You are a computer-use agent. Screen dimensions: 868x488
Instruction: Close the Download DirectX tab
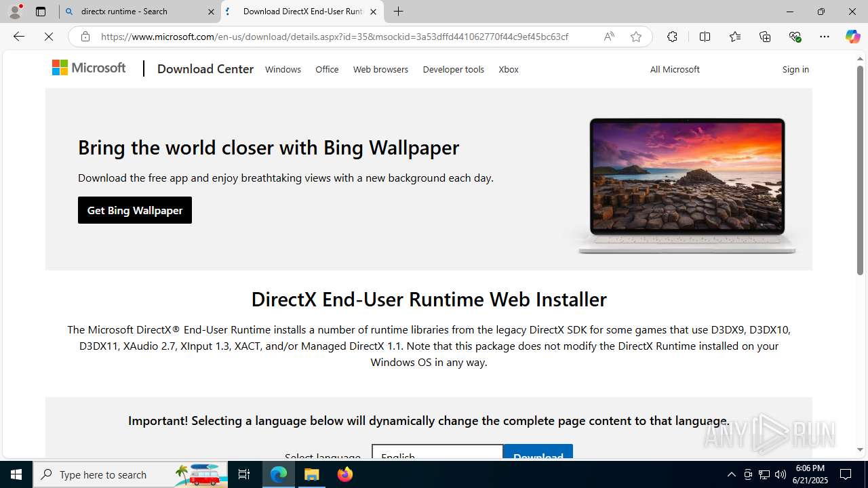(373, 12)
